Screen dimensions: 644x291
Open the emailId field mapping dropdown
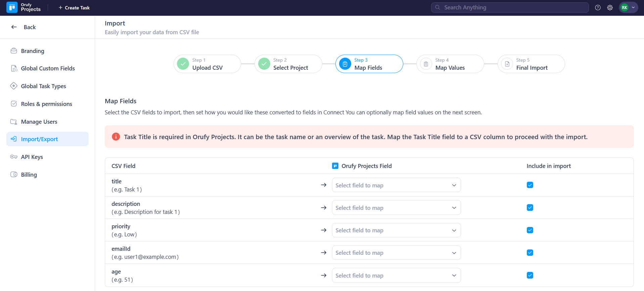point(396,253)
